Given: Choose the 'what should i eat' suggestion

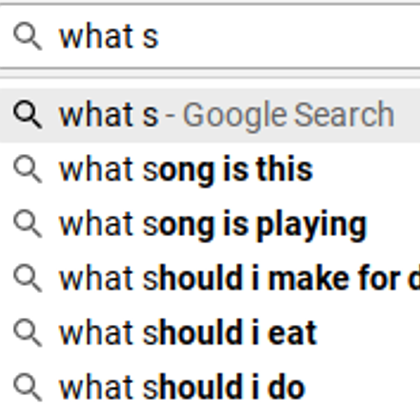Looking at the screenshot, I should coord(210,333).
